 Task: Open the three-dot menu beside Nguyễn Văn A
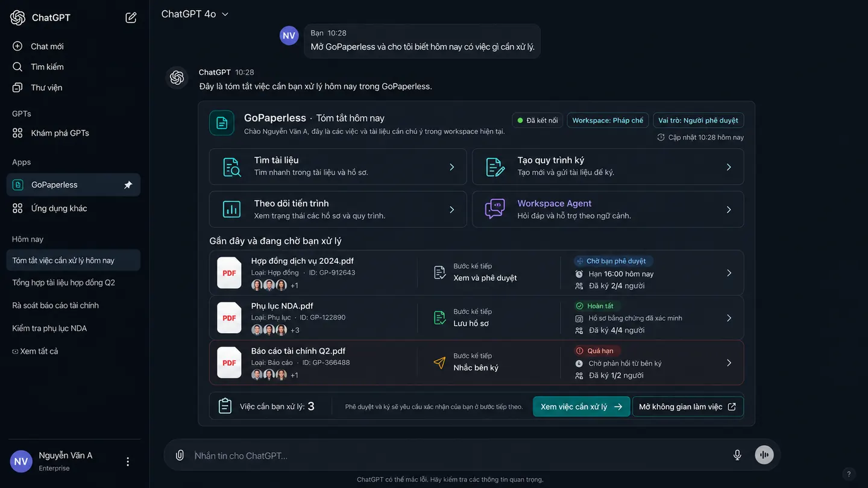coord(128,461)
